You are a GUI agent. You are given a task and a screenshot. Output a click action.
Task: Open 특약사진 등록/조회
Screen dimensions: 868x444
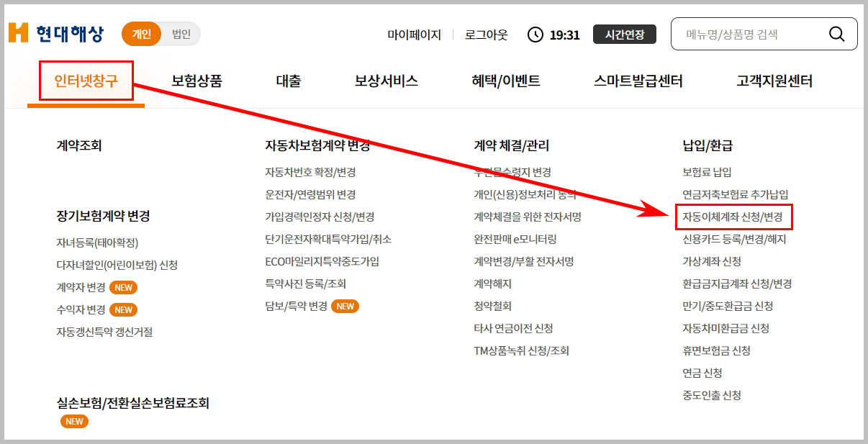point(305,284)
